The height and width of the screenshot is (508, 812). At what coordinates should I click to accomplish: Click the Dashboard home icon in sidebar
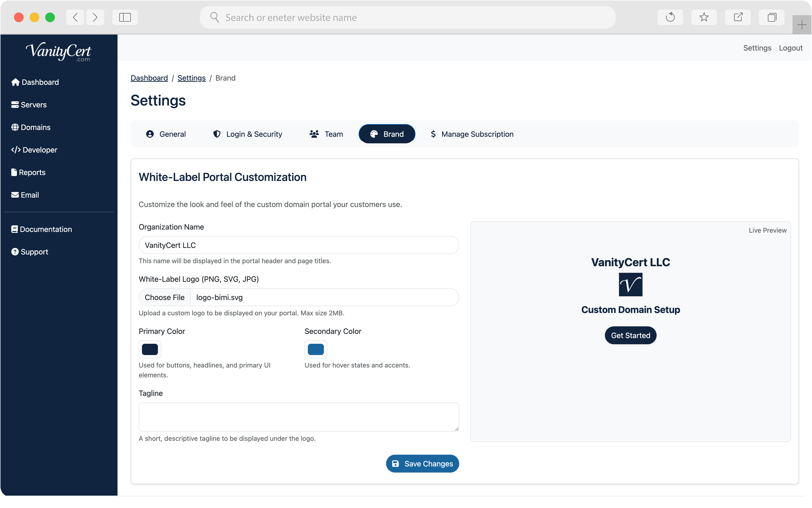(15, 82)
